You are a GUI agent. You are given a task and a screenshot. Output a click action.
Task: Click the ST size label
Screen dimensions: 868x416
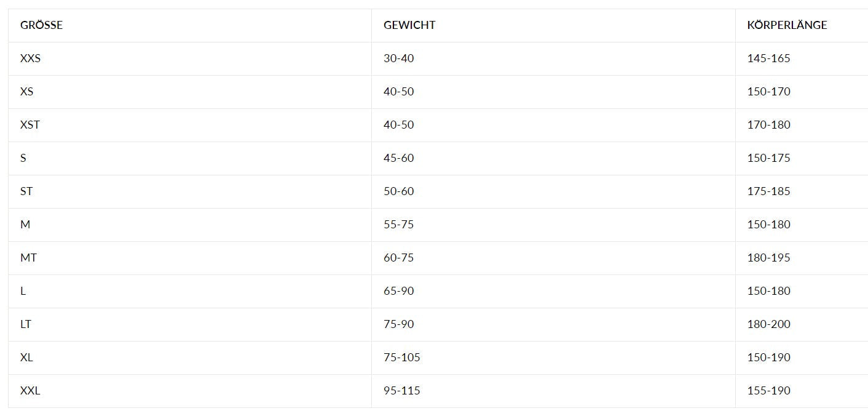click(x=26, y=191)
